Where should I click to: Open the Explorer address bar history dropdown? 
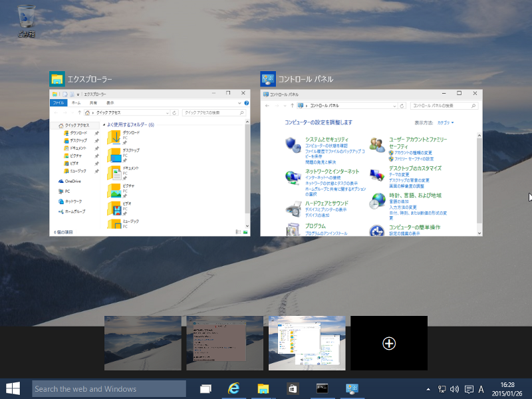(168, 112)
